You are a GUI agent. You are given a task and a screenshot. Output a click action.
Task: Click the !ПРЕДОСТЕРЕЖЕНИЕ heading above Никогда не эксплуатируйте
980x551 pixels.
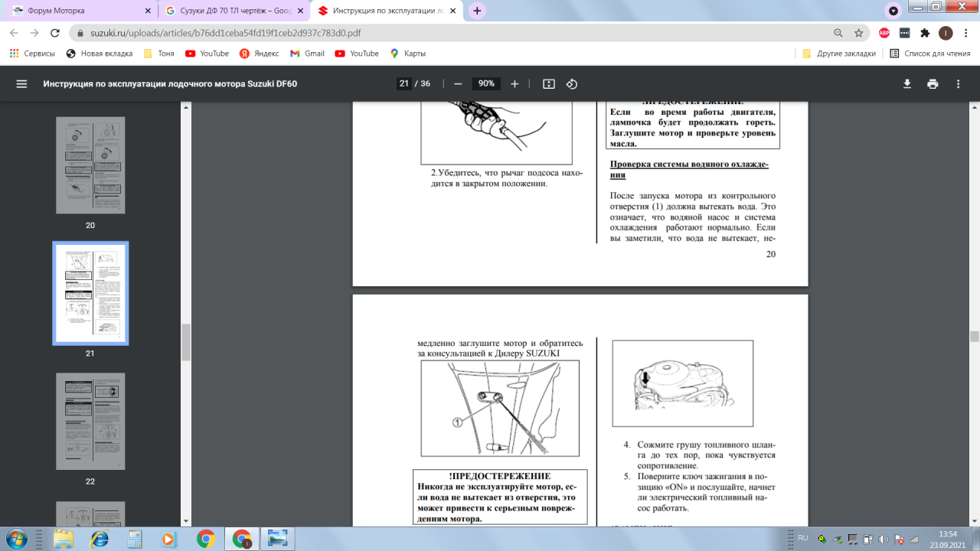tap(500, 476)
